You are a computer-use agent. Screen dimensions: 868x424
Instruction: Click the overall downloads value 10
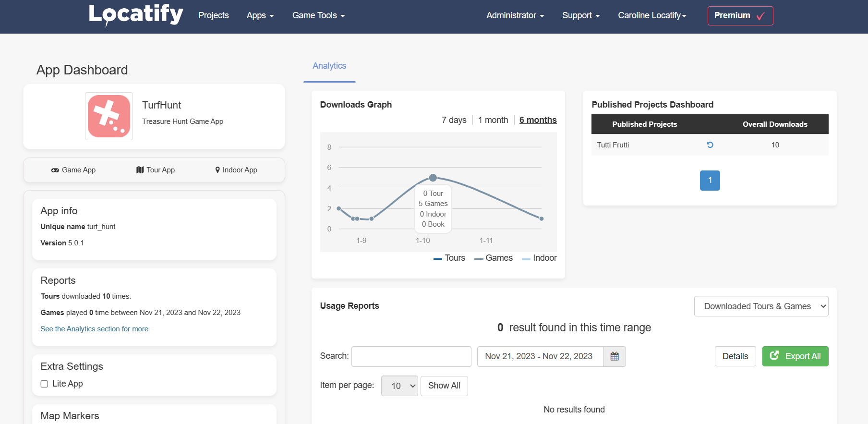(775, 145)
